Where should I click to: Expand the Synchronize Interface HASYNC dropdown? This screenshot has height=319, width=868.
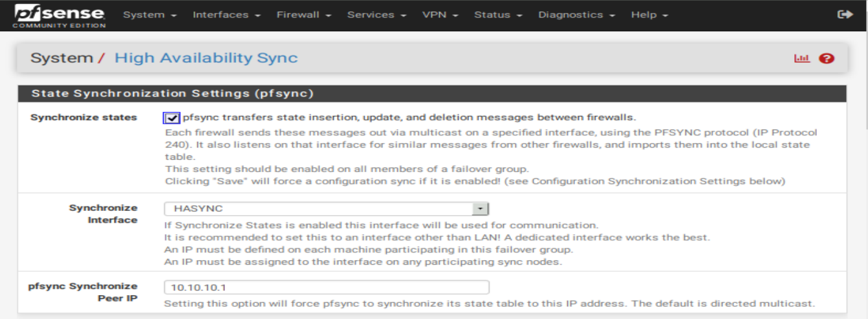[x=327, y=209]
